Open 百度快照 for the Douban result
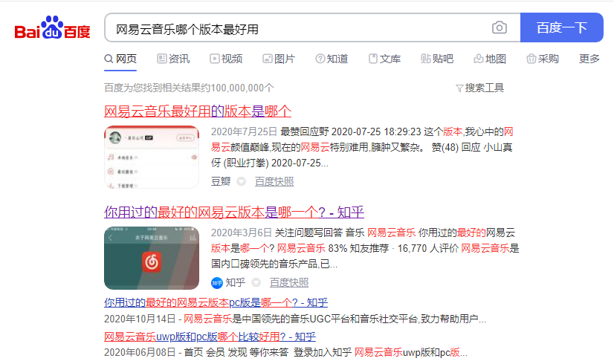This screenshot has height=364, width=614. click(x=274, y=181)
